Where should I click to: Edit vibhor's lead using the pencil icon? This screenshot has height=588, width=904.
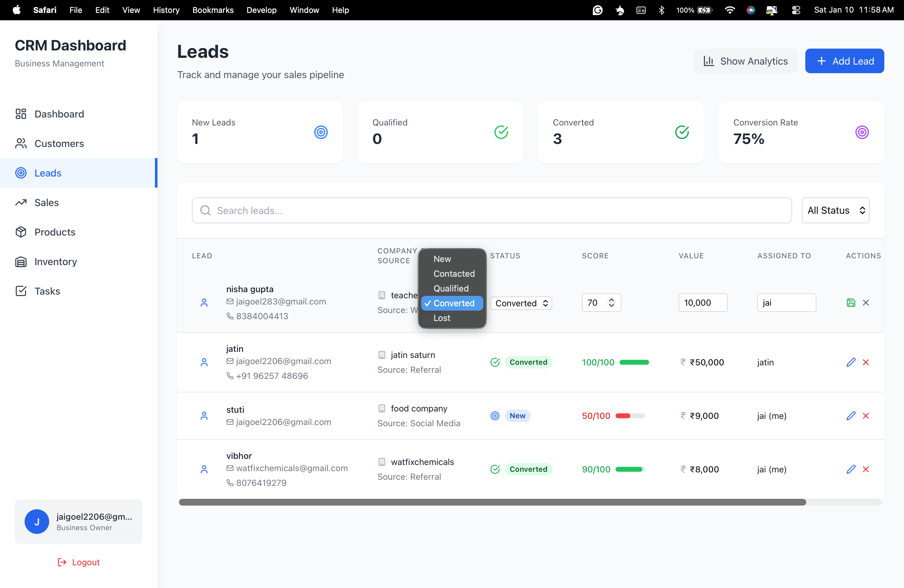point(851,469)
